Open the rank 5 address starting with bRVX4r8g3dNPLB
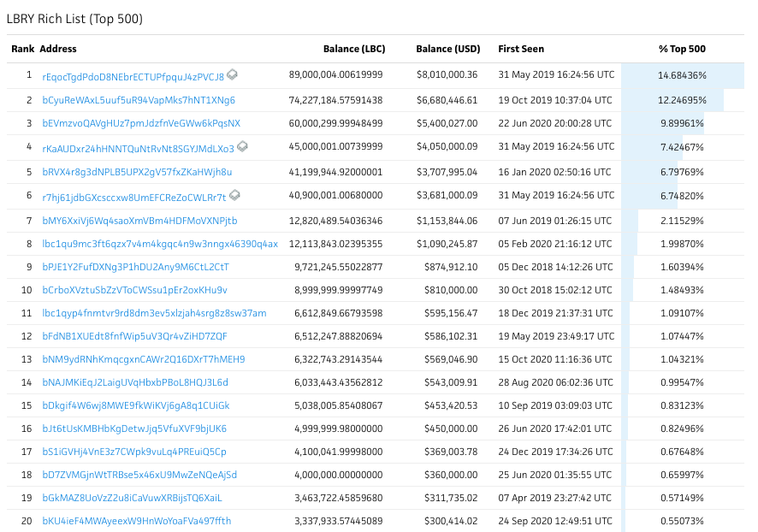This screenshot has width=758, height=532. (x=137, y=172)
